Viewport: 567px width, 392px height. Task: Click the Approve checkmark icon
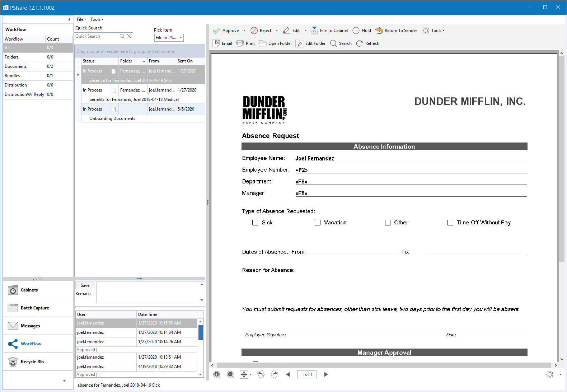[217, 31]
